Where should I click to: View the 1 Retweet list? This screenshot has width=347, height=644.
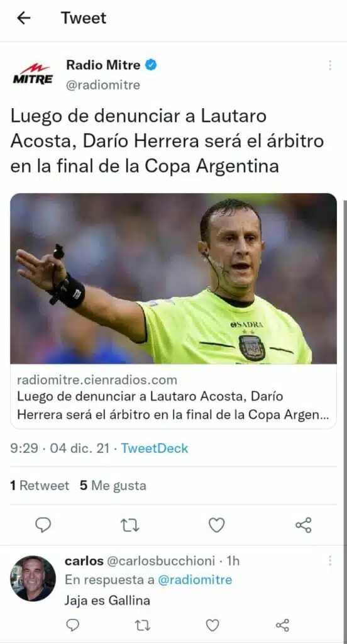(x=40, y=486)
